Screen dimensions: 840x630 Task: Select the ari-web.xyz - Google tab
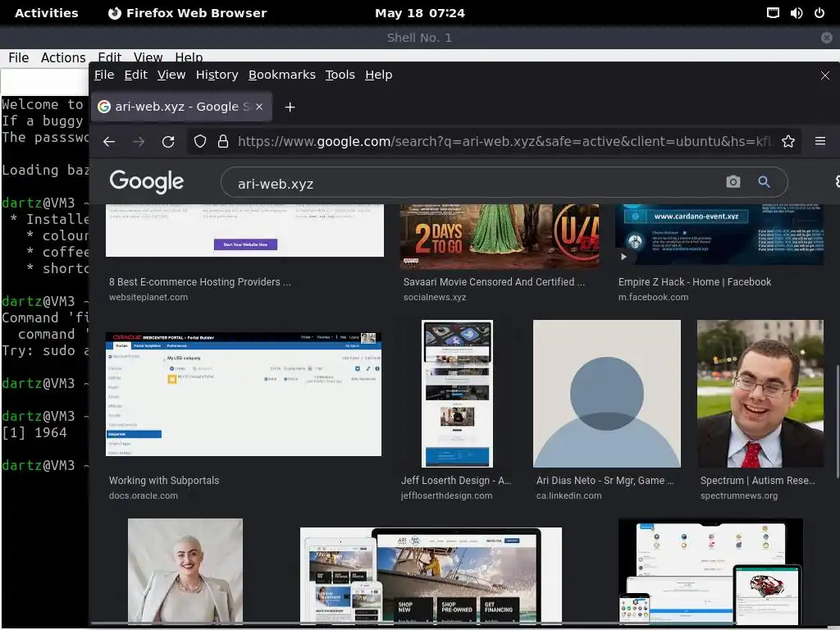coord(181,107)
